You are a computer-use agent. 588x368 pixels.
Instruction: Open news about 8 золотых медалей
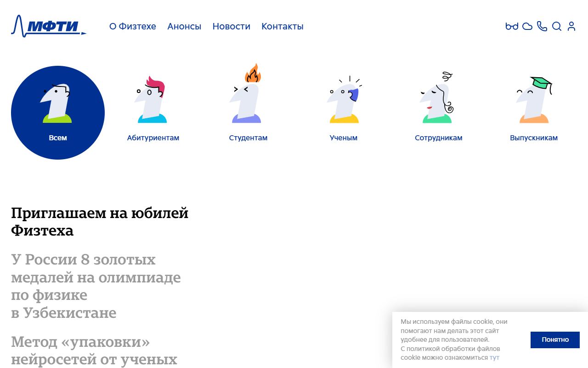pyautogui.click(x=96, y=286)
